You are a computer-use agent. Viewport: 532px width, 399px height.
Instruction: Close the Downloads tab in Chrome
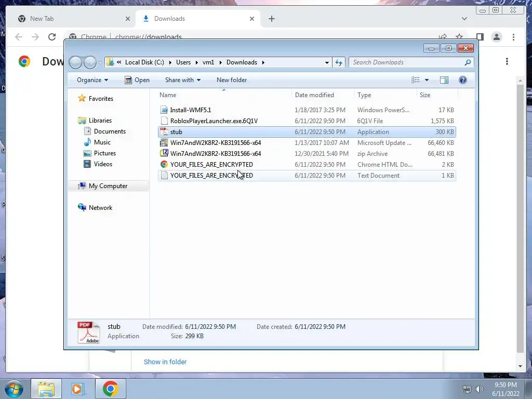[252, 19]
